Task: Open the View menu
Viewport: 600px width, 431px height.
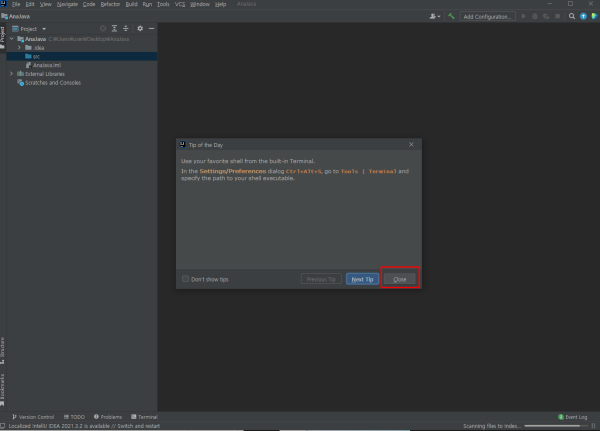Action: click(x=46, y=4)
